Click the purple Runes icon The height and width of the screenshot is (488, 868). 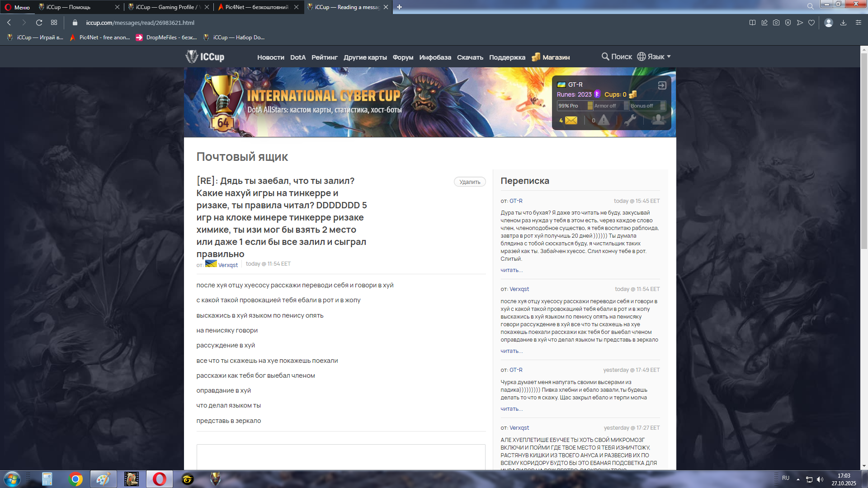coord(597,94)
